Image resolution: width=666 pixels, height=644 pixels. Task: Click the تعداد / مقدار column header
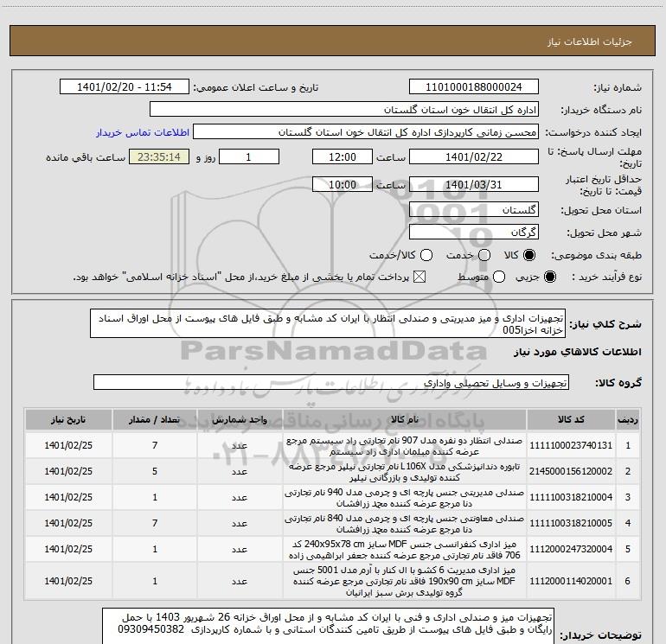155,419
